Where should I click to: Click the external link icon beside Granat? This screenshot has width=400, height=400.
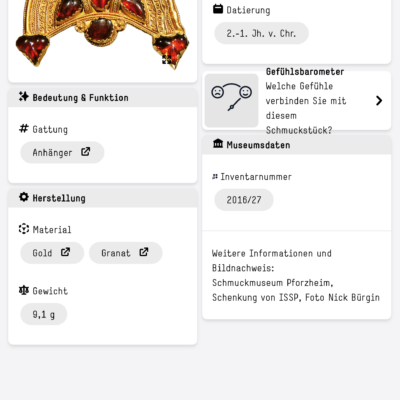pyautogui.click(x=144, y=252)
